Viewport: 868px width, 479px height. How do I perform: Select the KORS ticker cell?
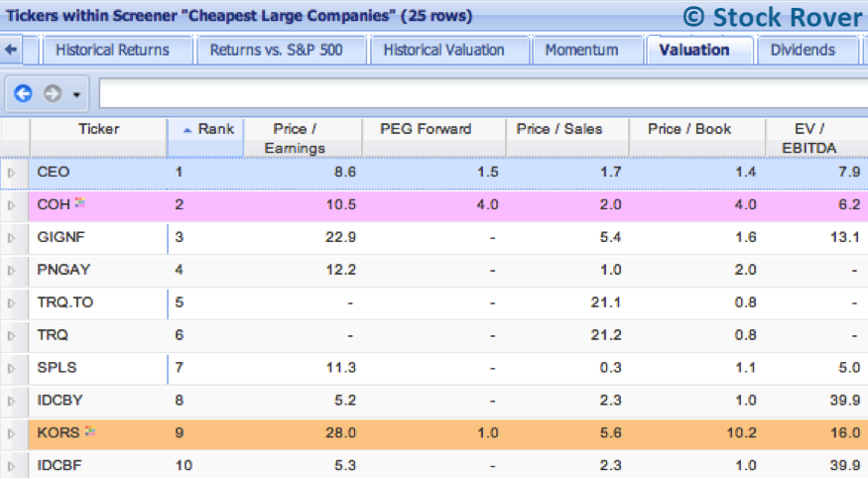(x=98, y=433)
